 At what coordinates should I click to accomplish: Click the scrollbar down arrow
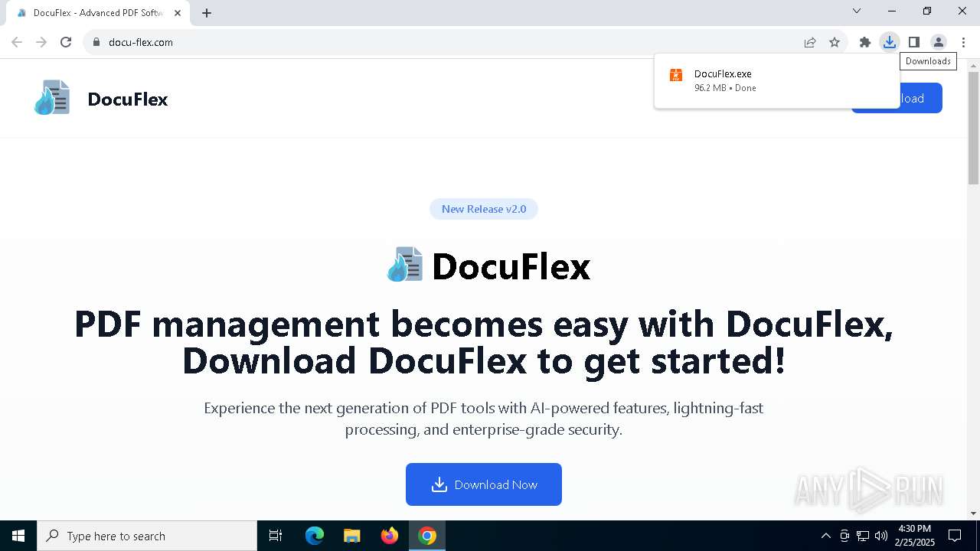click(x=973, y=514)
